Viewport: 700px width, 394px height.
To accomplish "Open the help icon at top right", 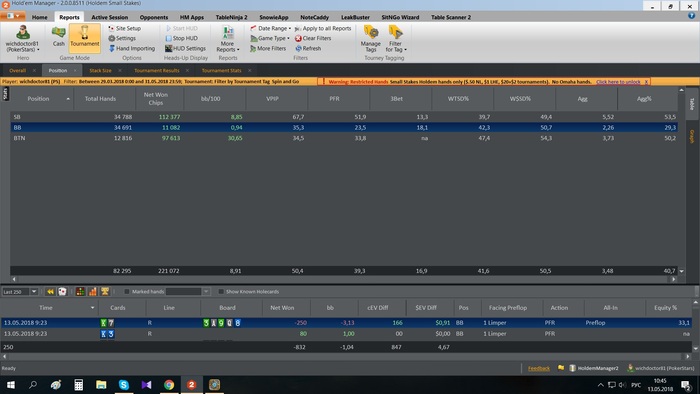I will pos(692,16).
